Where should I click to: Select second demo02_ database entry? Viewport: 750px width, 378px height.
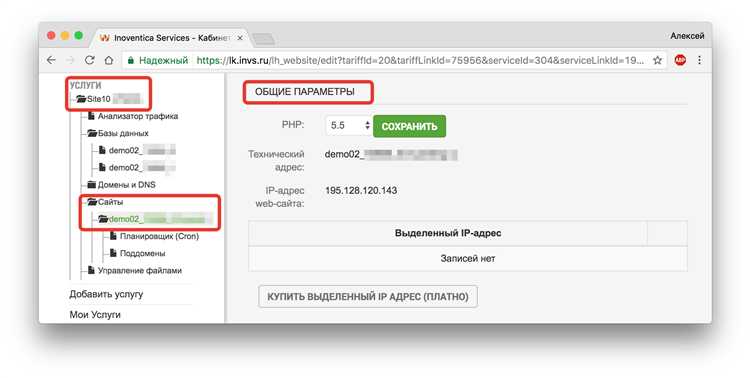click(142, 167)
